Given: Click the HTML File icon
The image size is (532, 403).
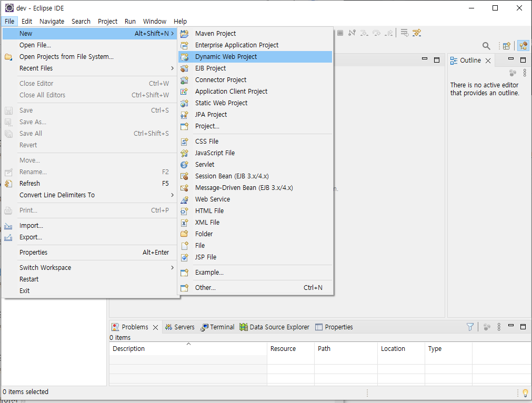Looking at the screenshot, I should (184, 211).
